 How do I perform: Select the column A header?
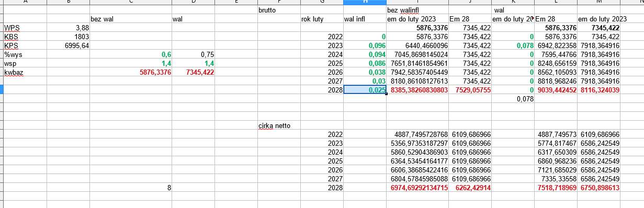pos(25,2)
